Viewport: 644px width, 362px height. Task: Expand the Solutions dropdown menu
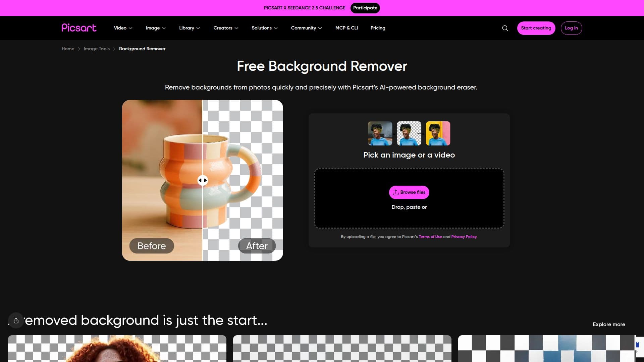coord(265,28)
